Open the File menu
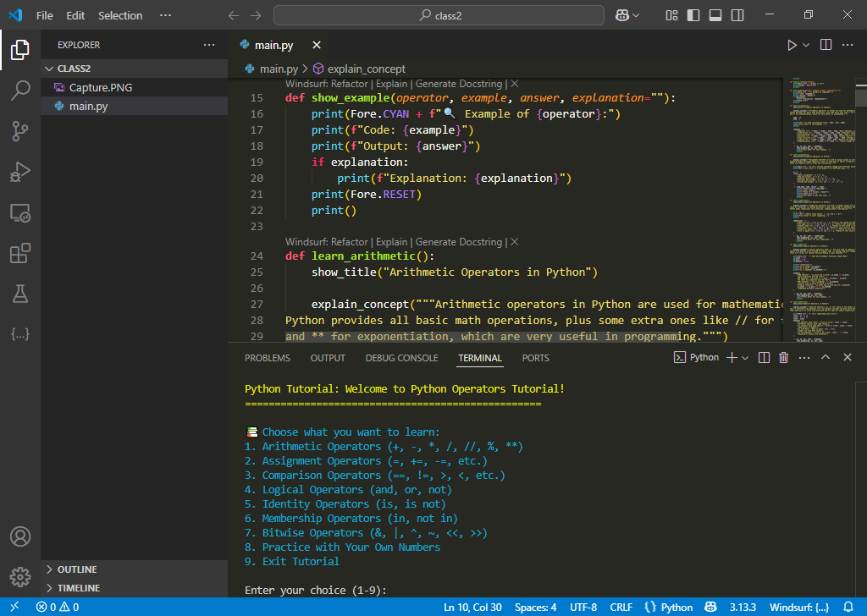Viewport: 867px width, 616px height. (45, 15)
